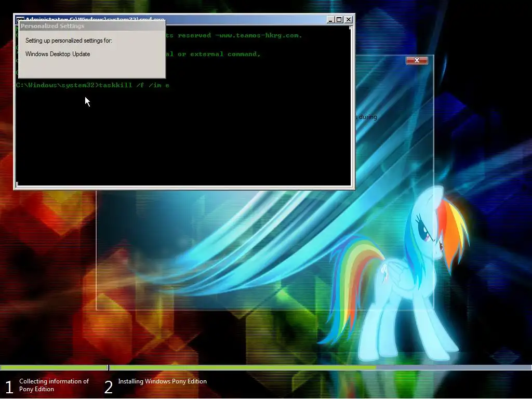Minimize the cmd.exe window
Screen dimensions: 532x399
click(x=330, y=20)
